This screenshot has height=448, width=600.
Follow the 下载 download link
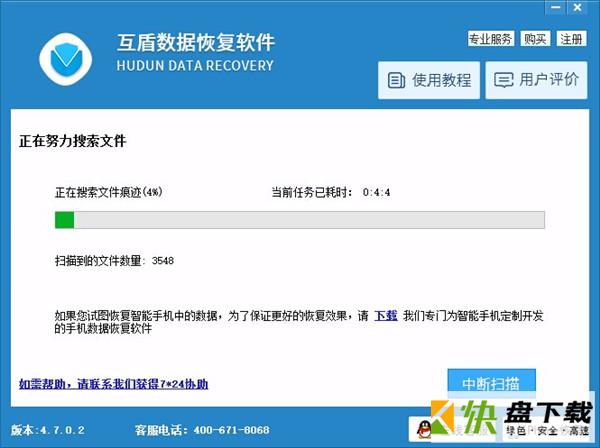point(386,316)
